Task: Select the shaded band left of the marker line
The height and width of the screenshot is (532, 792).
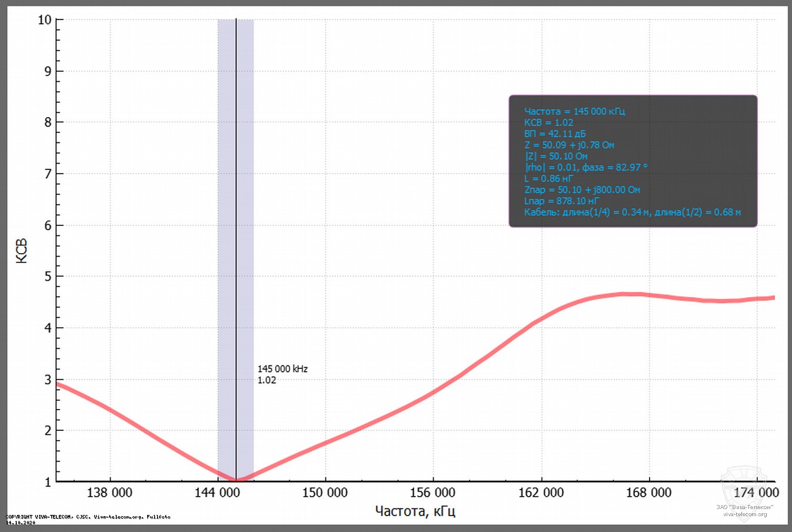Action: pos(227,235)
